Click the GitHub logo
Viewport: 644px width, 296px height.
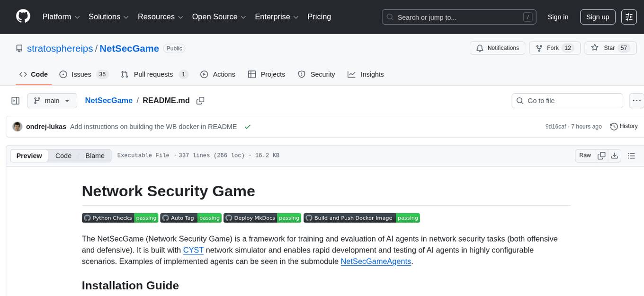(x=23, y=17)
